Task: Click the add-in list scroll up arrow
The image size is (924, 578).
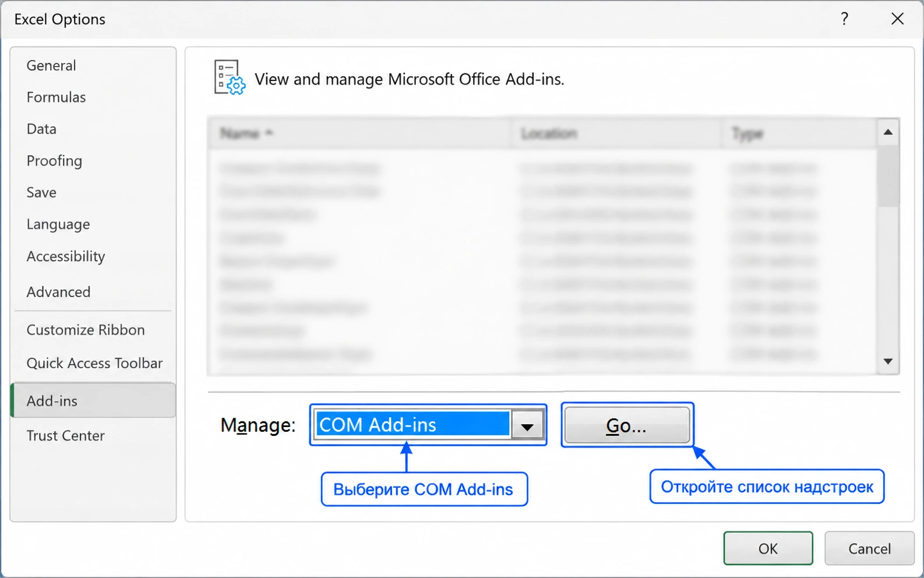Action: [x=888, y=132]
